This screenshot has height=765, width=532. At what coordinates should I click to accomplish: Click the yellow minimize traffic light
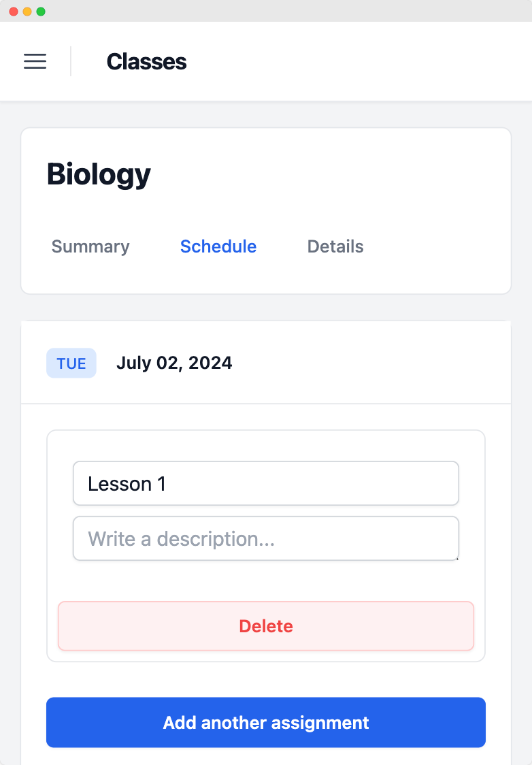tap(25, 12)
